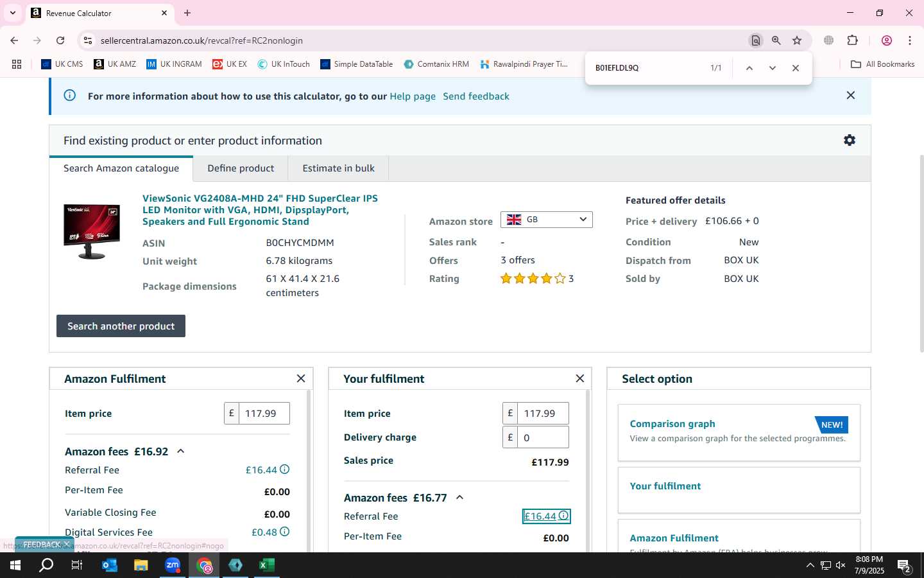Edit the Delivery charge input field
This screenshot has width=924, height=578.
pos(543,437)
